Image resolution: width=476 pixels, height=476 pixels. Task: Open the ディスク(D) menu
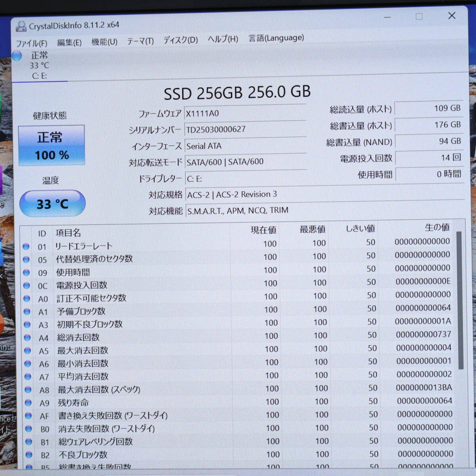click(x=180, y=40)
